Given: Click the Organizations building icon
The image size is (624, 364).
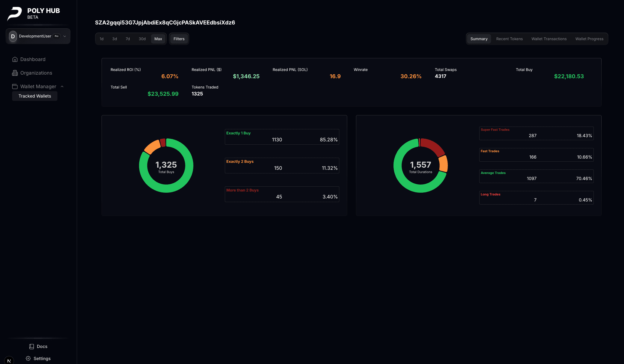Looking at the screenshot, I should coord(15,73).
